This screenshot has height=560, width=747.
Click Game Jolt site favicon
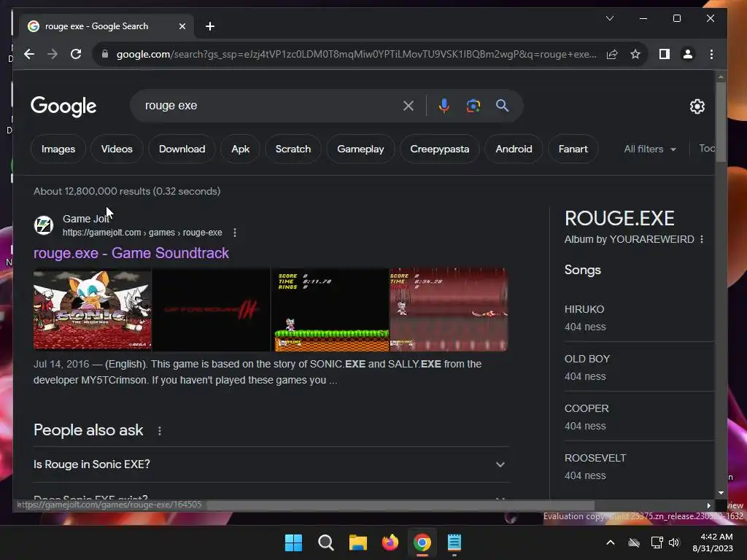click(44, 225)
